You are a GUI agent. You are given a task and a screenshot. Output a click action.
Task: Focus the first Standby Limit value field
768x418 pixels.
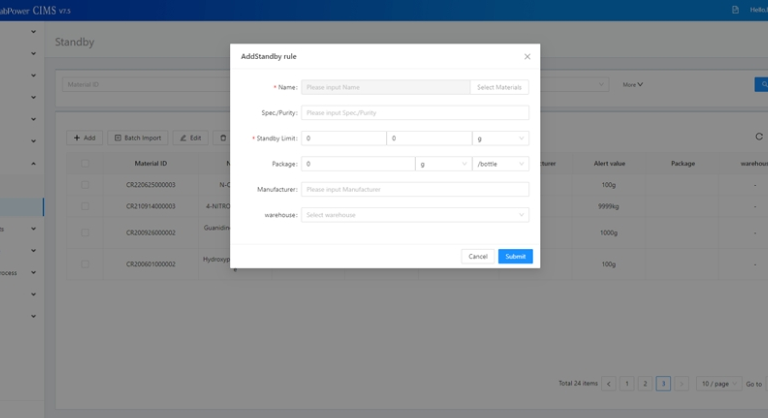pos(343,138)
